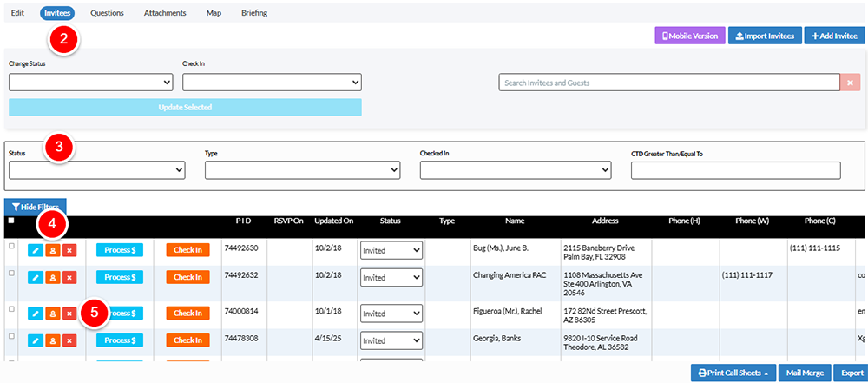Click the orange person icon for June Bug
868x383 pixels.
53,250
